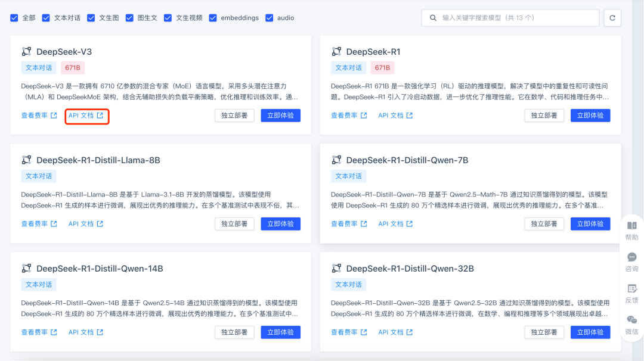
Task: Click the 文本对话 tag on Distill-Qwen-32B card
Action: pyautogui.click(x=348, y=284)
